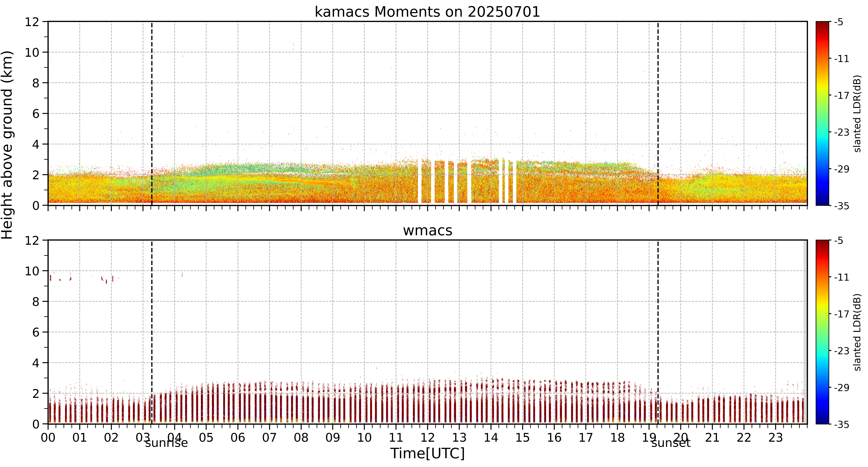Click the 8 km height tick on kamacs panel
This screenshot has height=467, width=868.
tap(36, 83)
